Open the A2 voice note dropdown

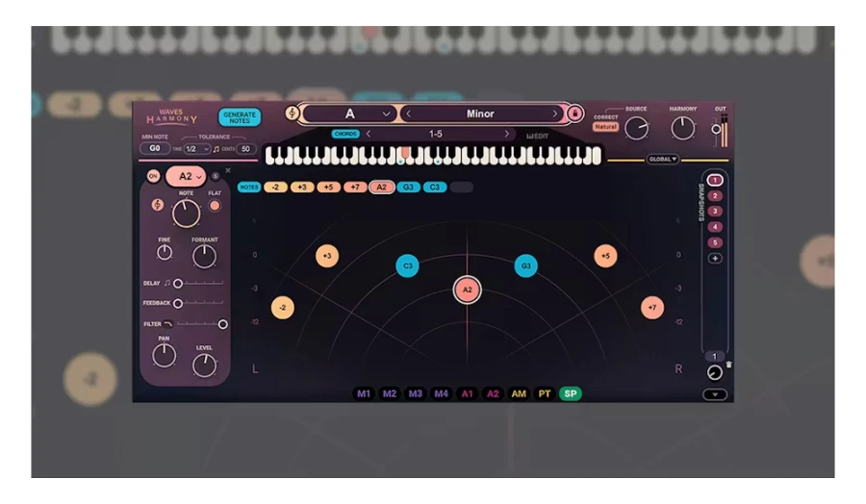[x=186, y=176]
